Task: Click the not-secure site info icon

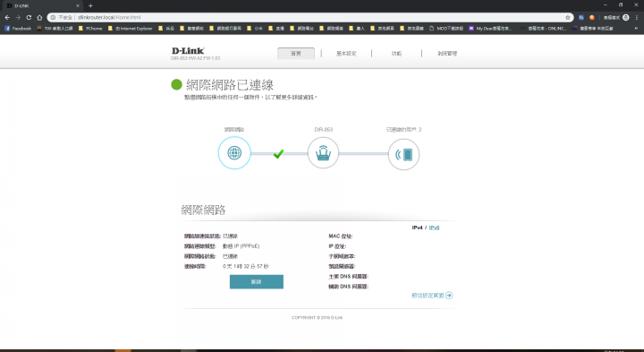Action: click(x=53, y=17)
